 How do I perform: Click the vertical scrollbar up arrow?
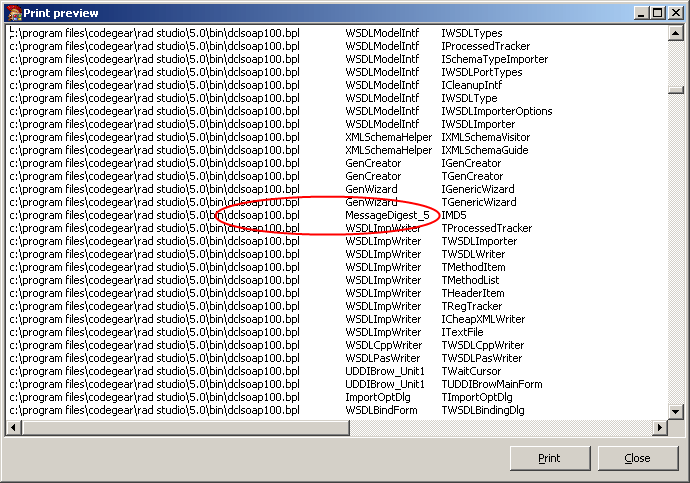coord(675,33)
